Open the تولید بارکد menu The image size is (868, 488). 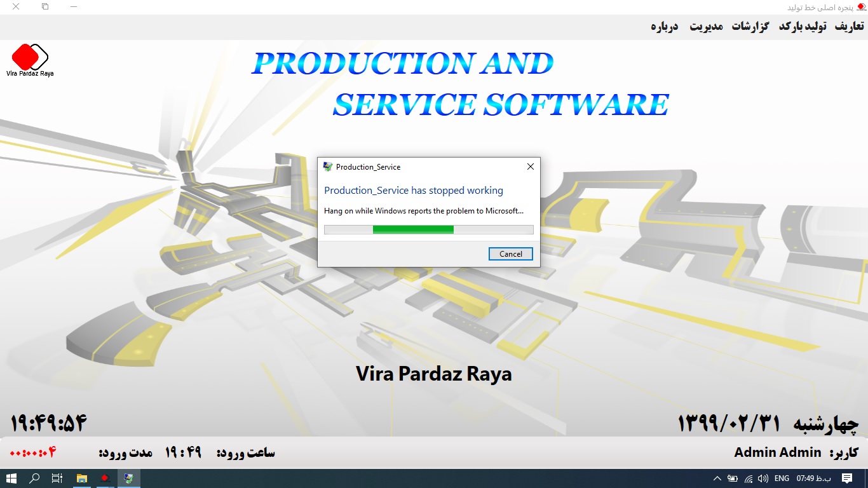coord(803,27)
